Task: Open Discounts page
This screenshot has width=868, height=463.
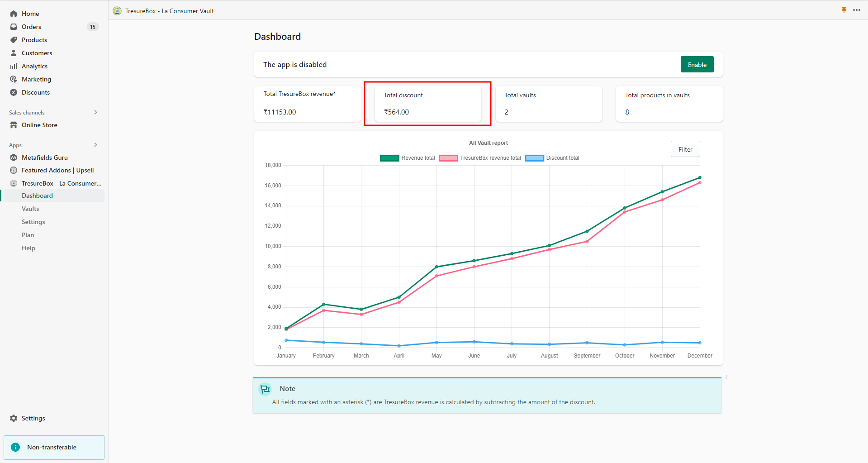Action: (36, 92)
